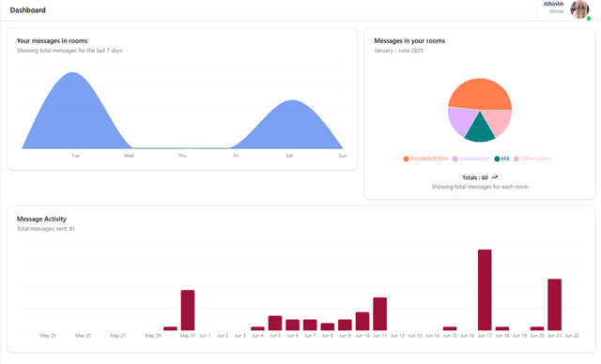Click the Saturday peak of area chart
Image resolution: width=601 pixels, height=364 pixels.
coord(292,101)
